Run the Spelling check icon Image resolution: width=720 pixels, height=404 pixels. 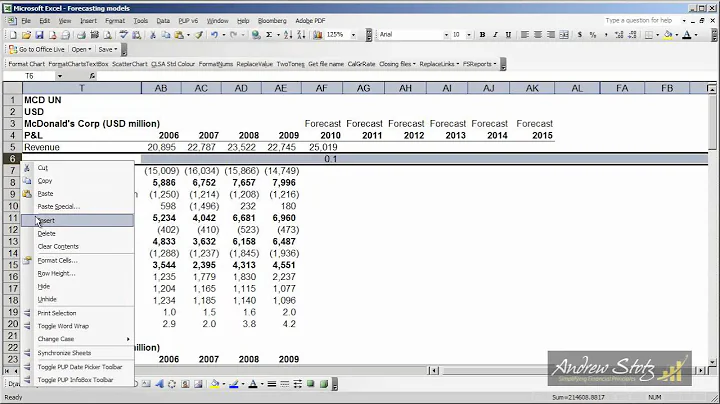point(124,35)
